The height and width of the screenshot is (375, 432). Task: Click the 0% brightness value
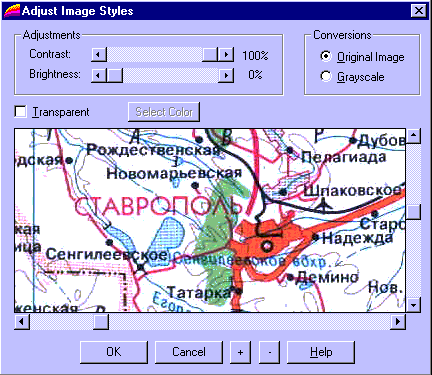(255, 75)
